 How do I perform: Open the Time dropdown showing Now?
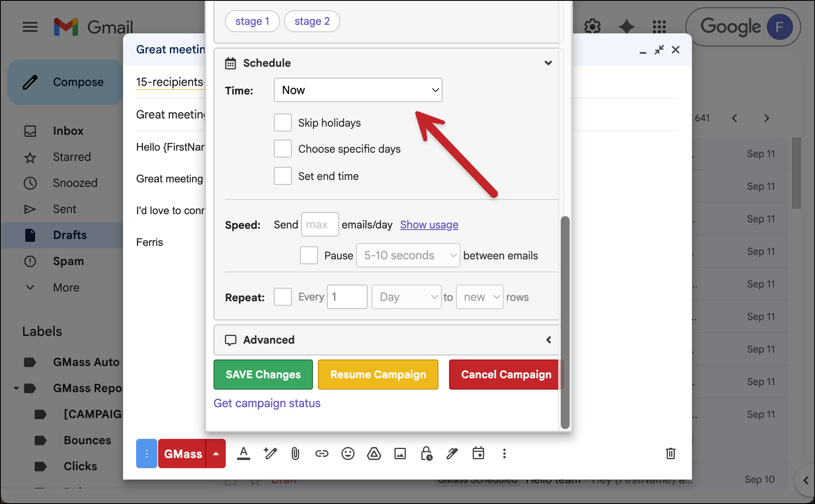tap(358, 90)
